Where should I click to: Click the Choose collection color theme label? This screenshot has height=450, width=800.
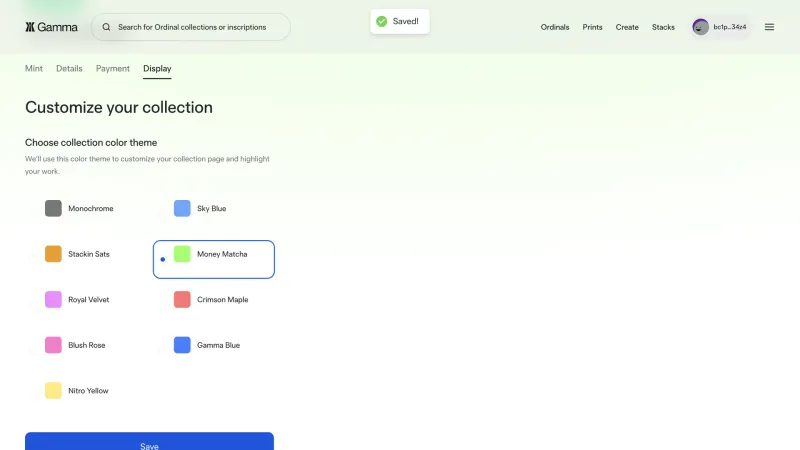91,142
